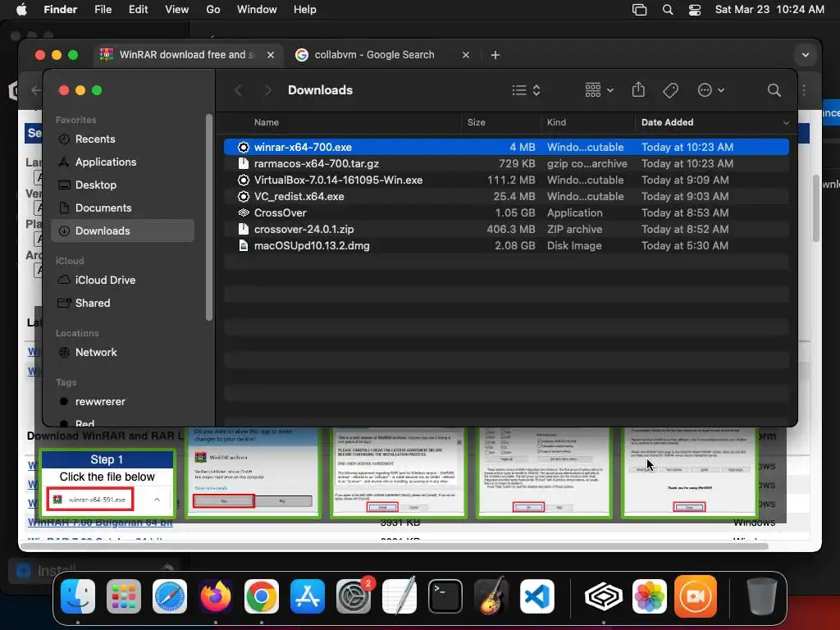Open the list view switcher in Finder
Screen dimensions: 840x630
[x=526, y=90]
